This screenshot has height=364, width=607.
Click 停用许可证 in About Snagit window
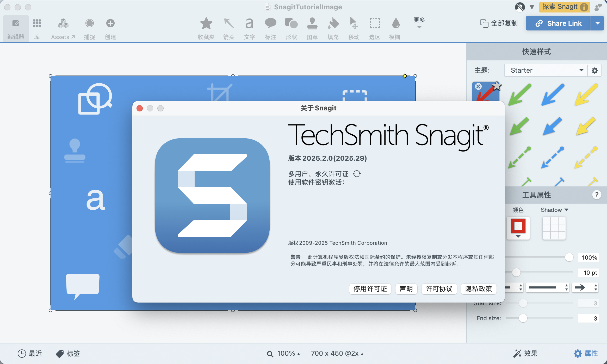370,289
